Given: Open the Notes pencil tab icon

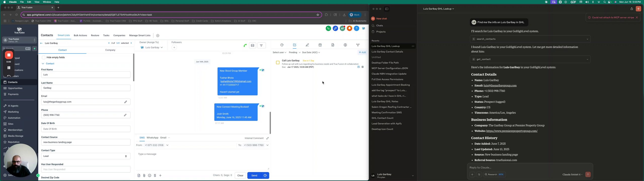Looking at the screenshot, I should click(x=307, y=45).
